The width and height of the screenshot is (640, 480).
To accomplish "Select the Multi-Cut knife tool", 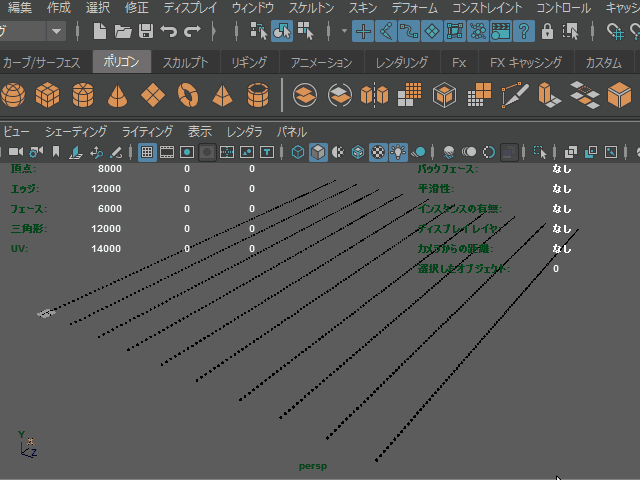I will point(515,95).
